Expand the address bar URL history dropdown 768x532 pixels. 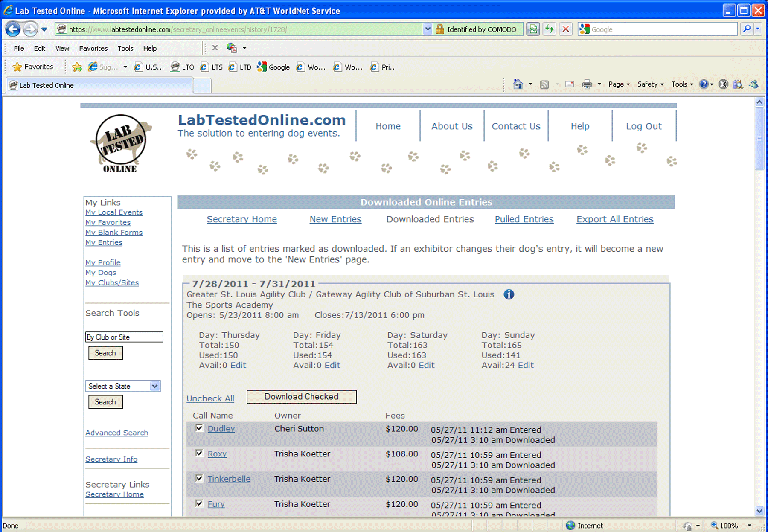click(x=428, y=29)
